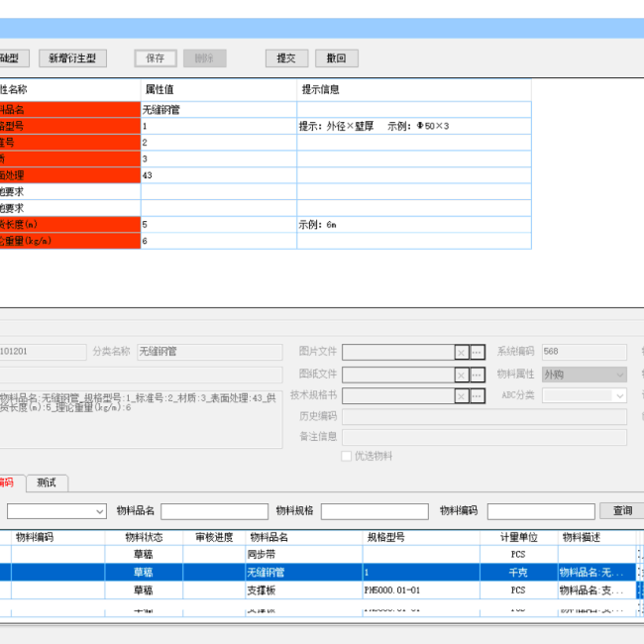Image resolution: width=644 pixels, height=644 pixels.
Task: Click the 理论重量(kg/m) attribute name cell
Action: point(69,241)
